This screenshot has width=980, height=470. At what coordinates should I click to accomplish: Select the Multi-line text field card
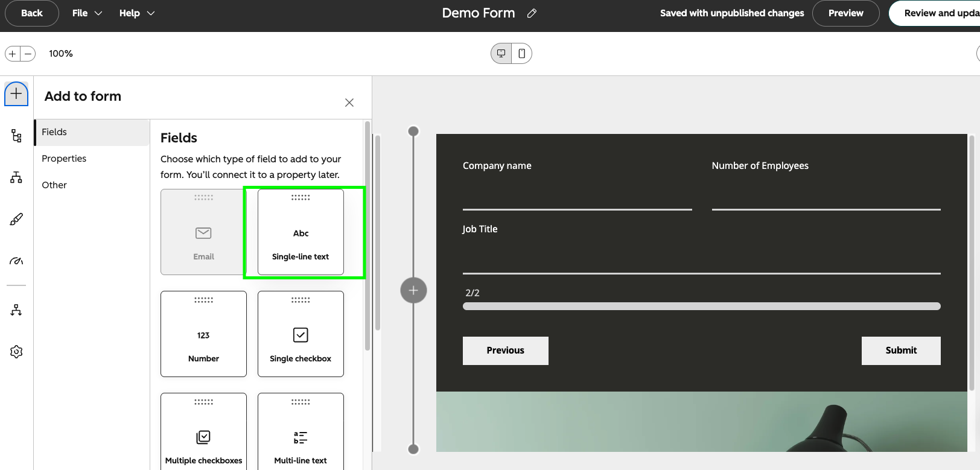point(301,431)
